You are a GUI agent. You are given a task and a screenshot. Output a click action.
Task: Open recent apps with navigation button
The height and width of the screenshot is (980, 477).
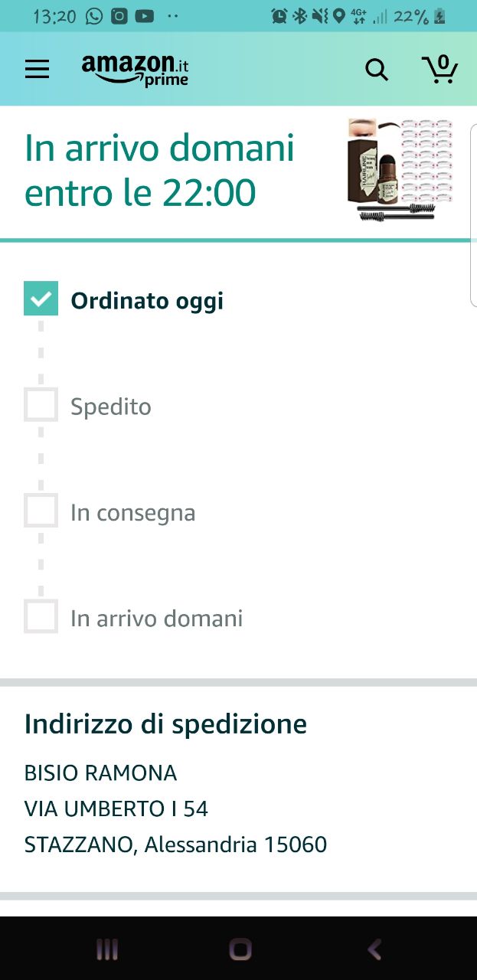pyautogui.click(x=107, y=950)
